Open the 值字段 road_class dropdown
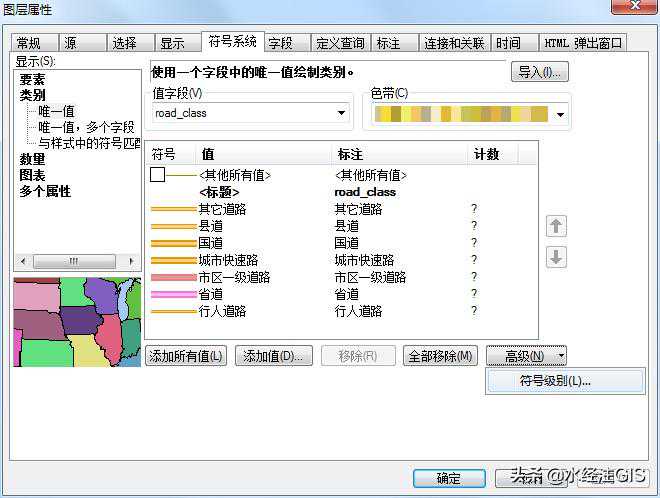660x498 pixels. click(x=341, y=113)
